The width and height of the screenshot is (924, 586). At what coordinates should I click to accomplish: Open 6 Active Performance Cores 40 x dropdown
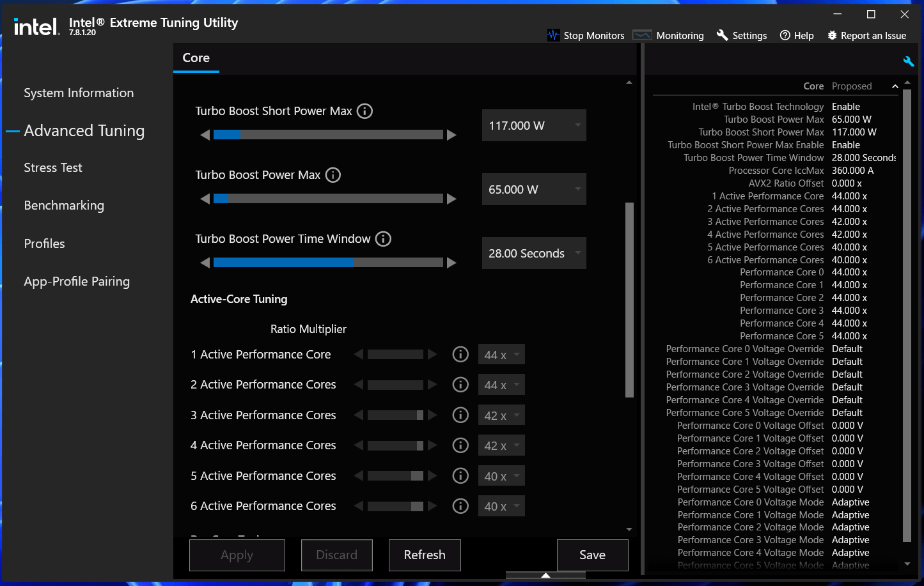click(501, 506)
